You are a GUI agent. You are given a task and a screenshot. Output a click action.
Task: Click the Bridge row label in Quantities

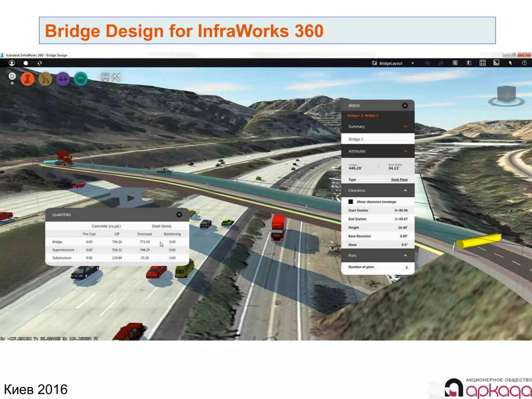[57, 242]
